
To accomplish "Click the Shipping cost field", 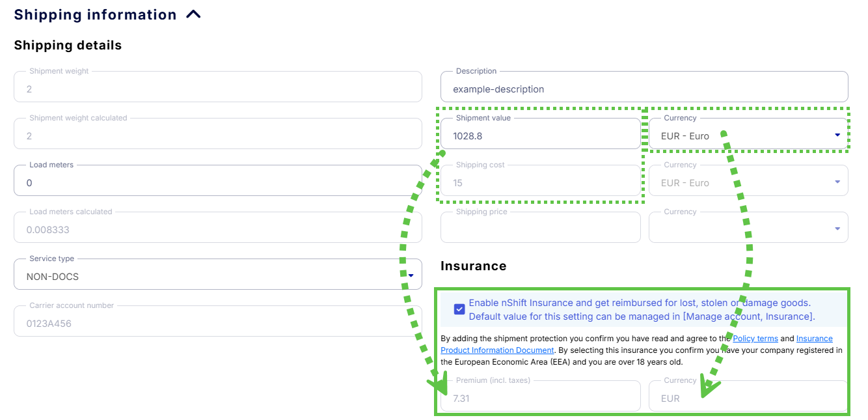I will pyautogui.click(x=540, y=183).
